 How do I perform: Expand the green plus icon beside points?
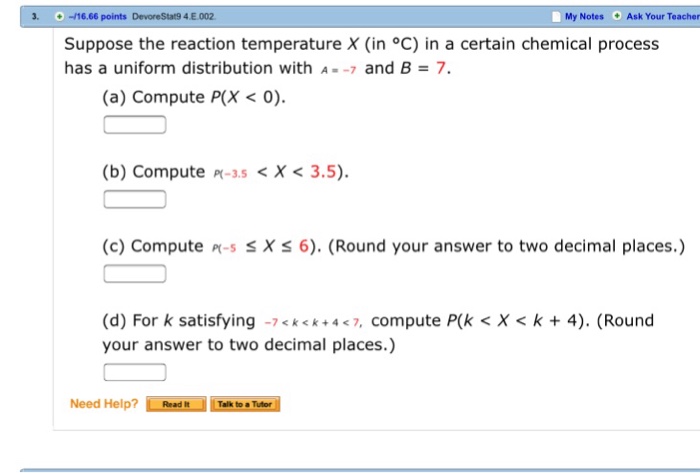(x=59, y=17)
